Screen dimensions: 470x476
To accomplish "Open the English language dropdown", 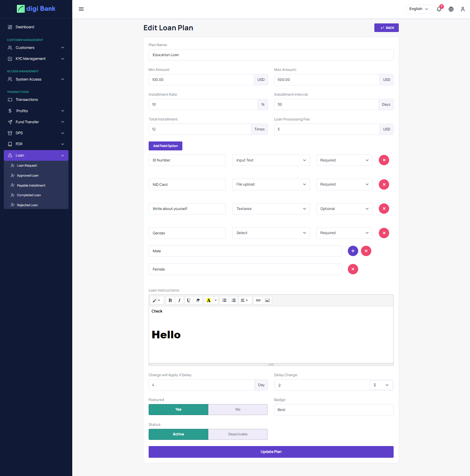I will tap(419, 9).
